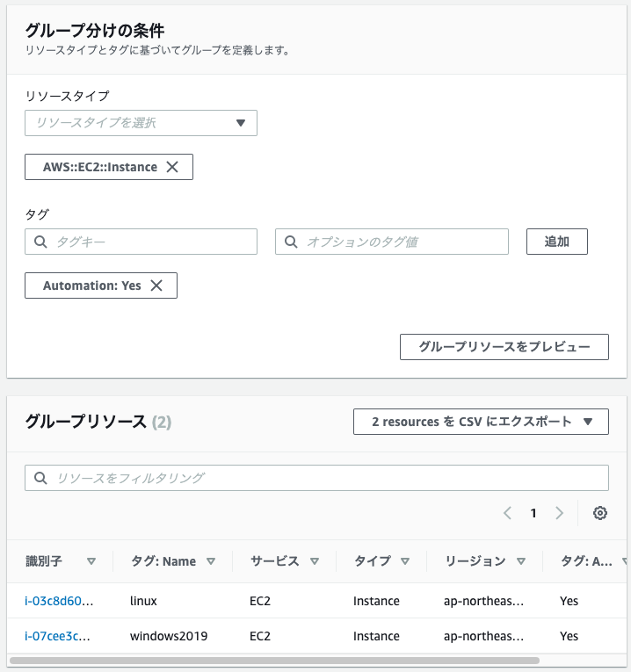Sort by タグ: Name column arrow

pyautogui.click(x=210, y=561)
